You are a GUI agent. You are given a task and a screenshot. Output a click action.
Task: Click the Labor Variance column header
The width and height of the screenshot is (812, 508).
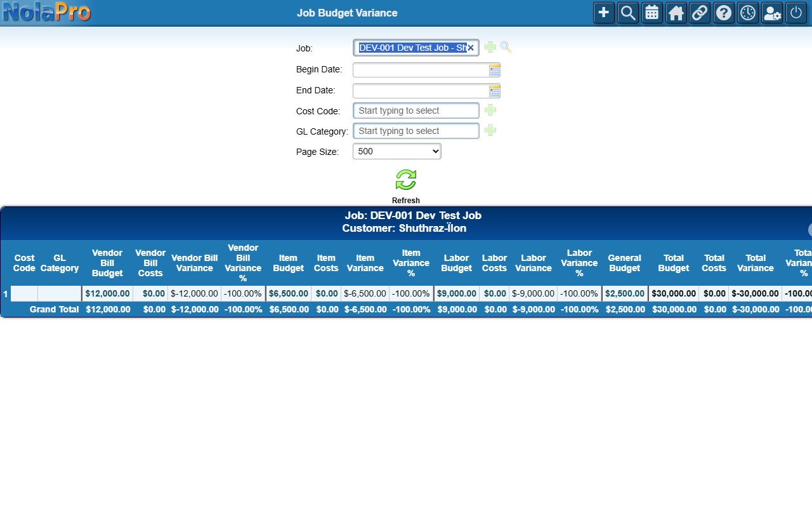click(x=534, y=263)
